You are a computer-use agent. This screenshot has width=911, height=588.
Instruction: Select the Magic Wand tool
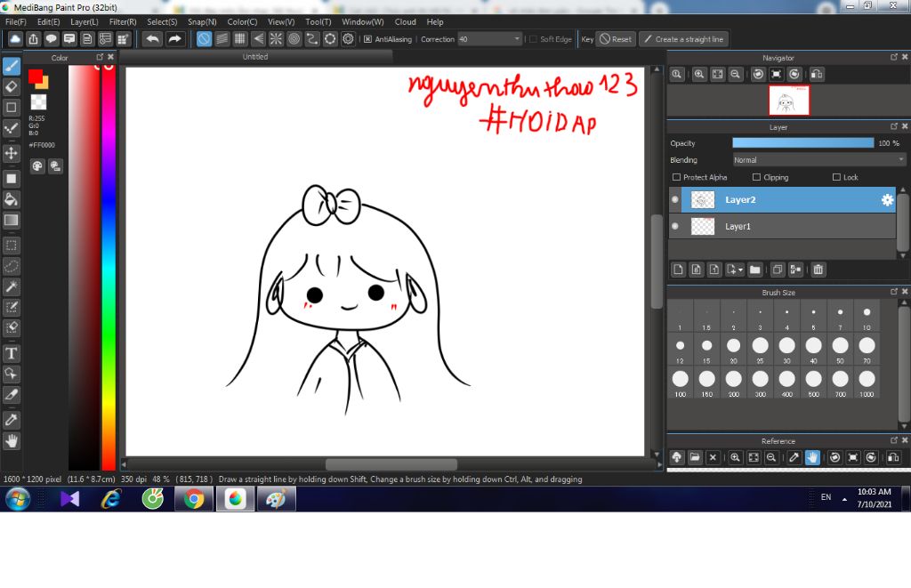pos(12,286)
